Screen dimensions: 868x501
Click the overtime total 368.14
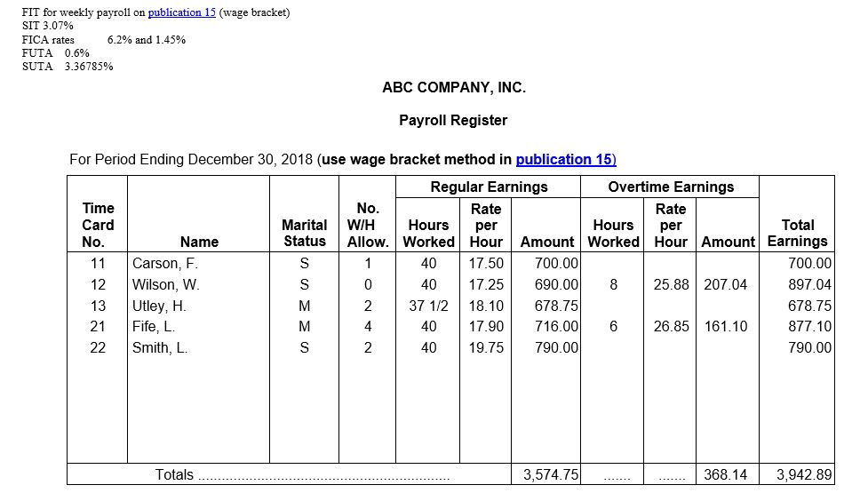coord(725,474)
